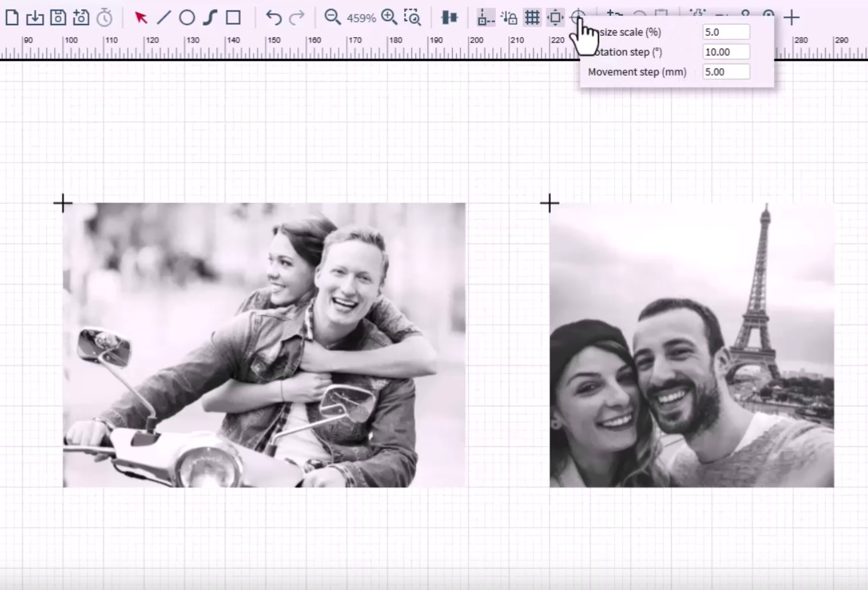Click the zoom to selection icon
This screenshot has height=590, width=868.
pos(412,17)
